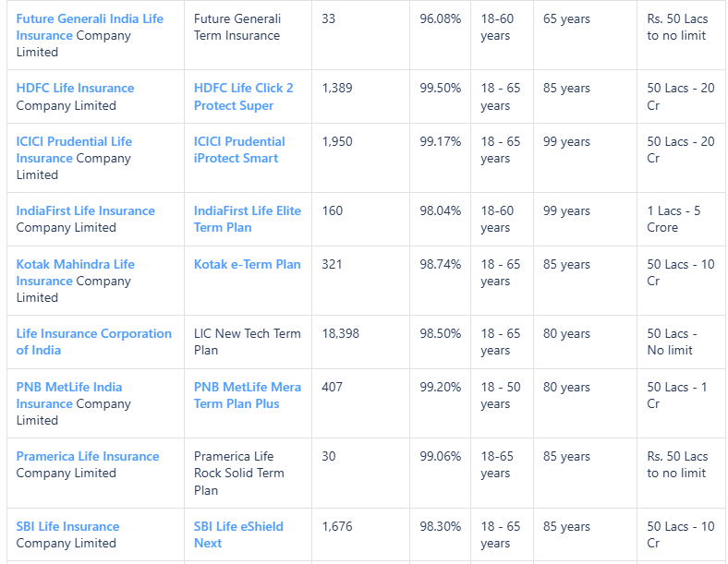Click IndiaFirst Life Insurance company link
The image size is (728, 564).
point(85,211)
